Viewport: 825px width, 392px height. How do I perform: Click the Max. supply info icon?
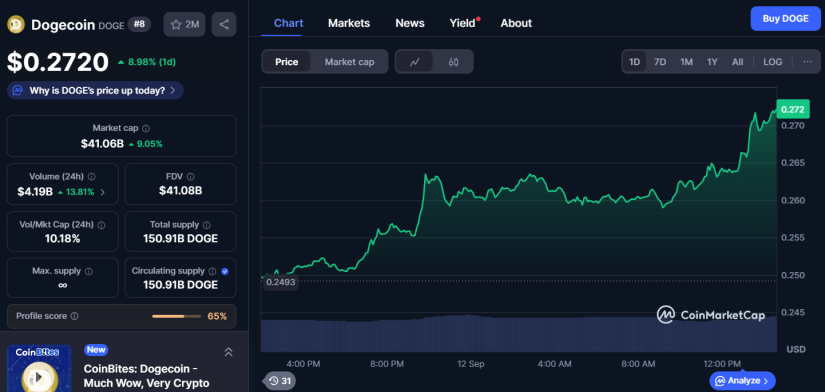pyautogui.click(x=88, y=272)
